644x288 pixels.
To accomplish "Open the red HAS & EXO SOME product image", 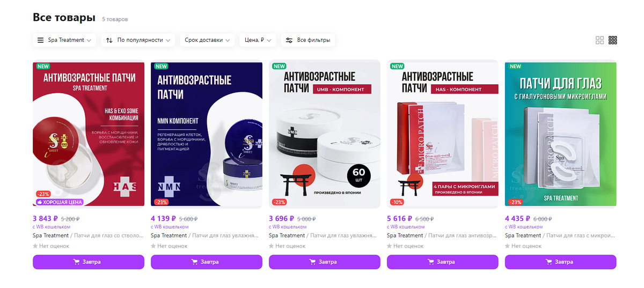I will (x=89, y=134).
